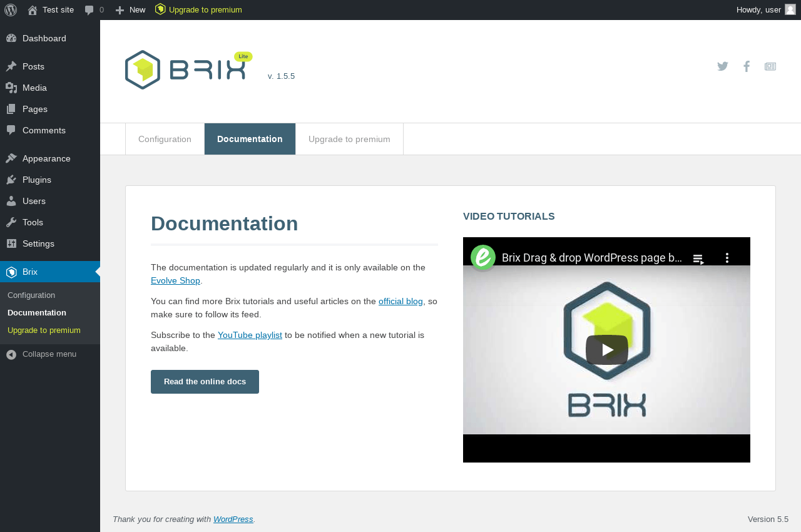Open the Media menu label
This screenshot has height=532, width=801.
34,88
